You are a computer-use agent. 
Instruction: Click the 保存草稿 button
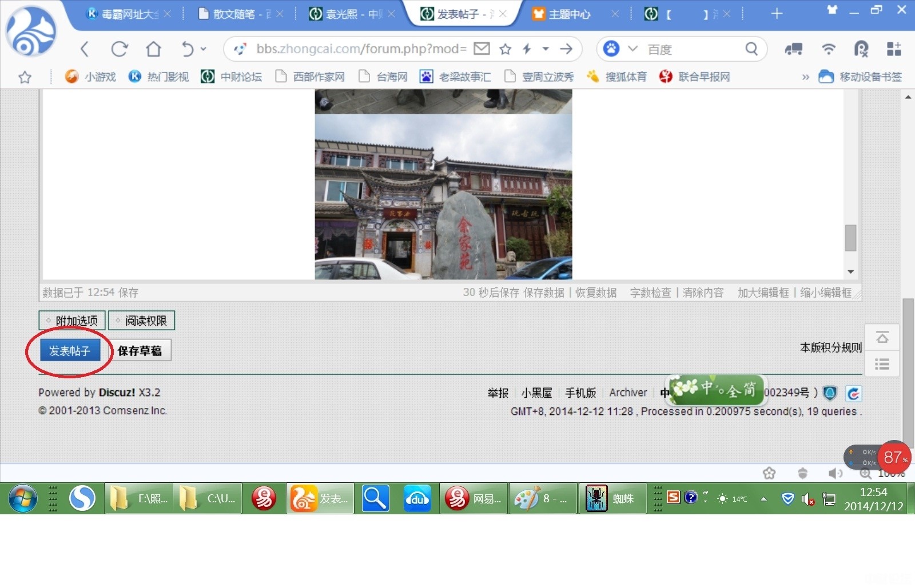[140, 351]
